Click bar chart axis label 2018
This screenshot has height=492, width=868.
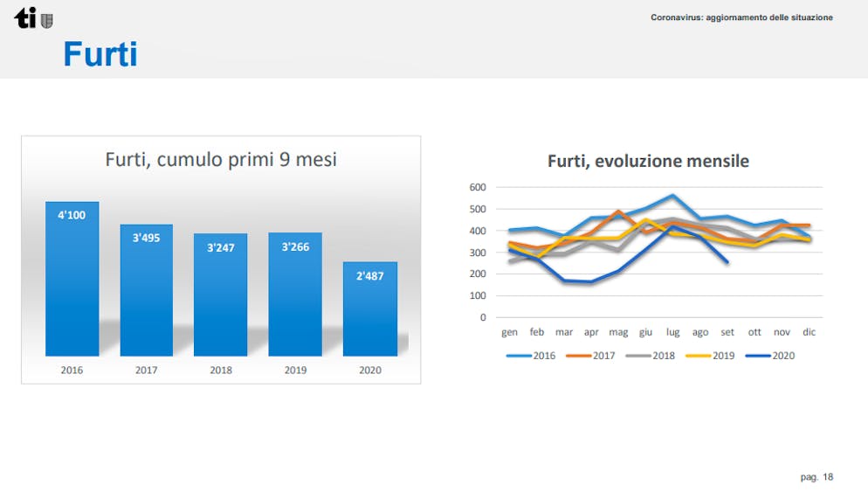(x=221, y=371)
